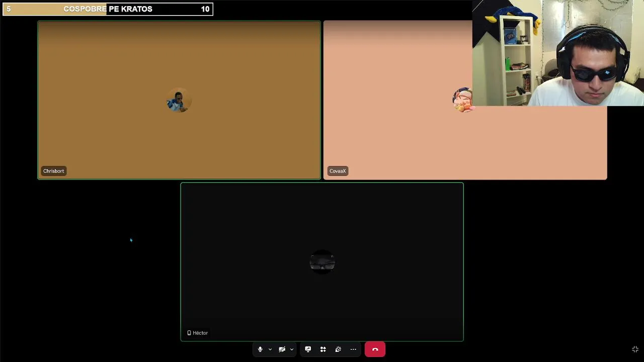
Task: Open the soundboard icon
Action: click(338, 349)
